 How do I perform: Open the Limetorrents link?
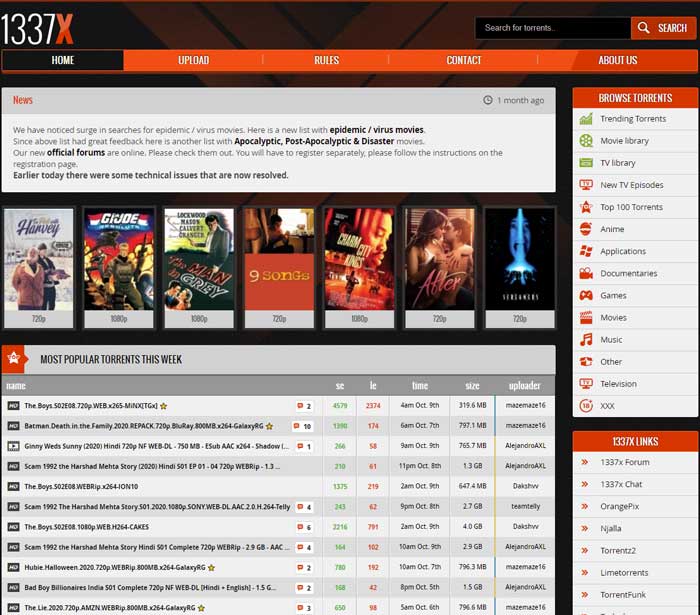(624, 573)
